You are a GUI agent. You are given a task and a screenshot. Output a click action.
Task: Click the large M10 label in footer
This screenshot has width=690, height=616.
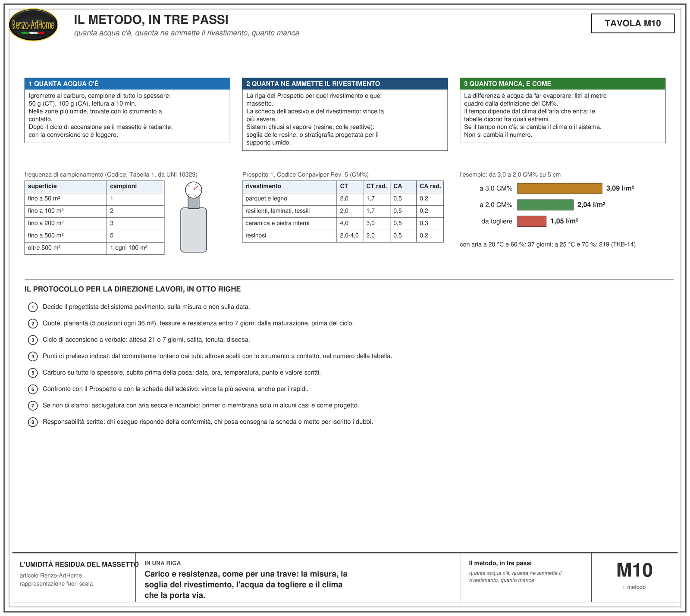click(634, 570)
